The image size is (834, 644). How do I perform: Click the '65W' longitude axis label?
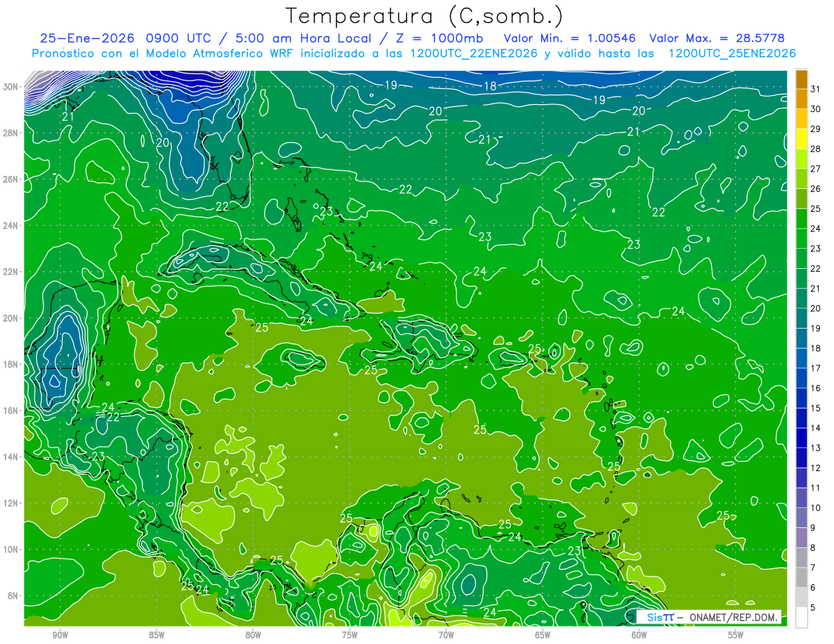coord(543,635)
